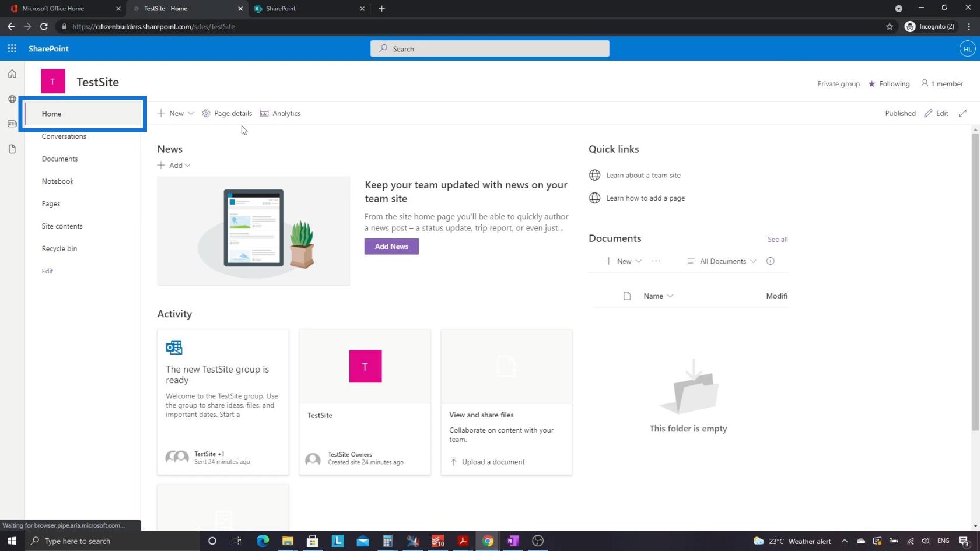The image size is (980, 551).
Task: Open Adobe Acrobat from taskbar
Action: point(463,541)
